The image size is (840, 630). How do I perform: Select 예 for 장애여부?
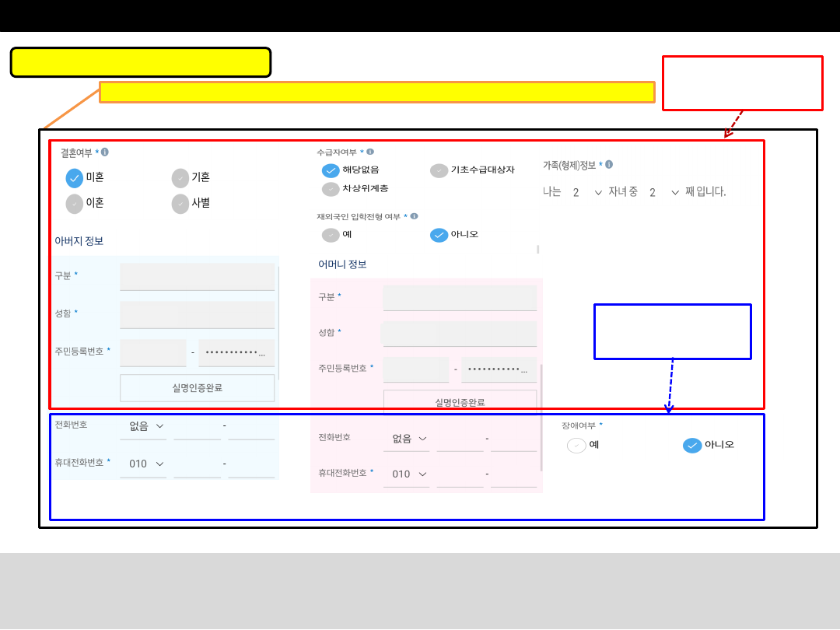(576, 446)
